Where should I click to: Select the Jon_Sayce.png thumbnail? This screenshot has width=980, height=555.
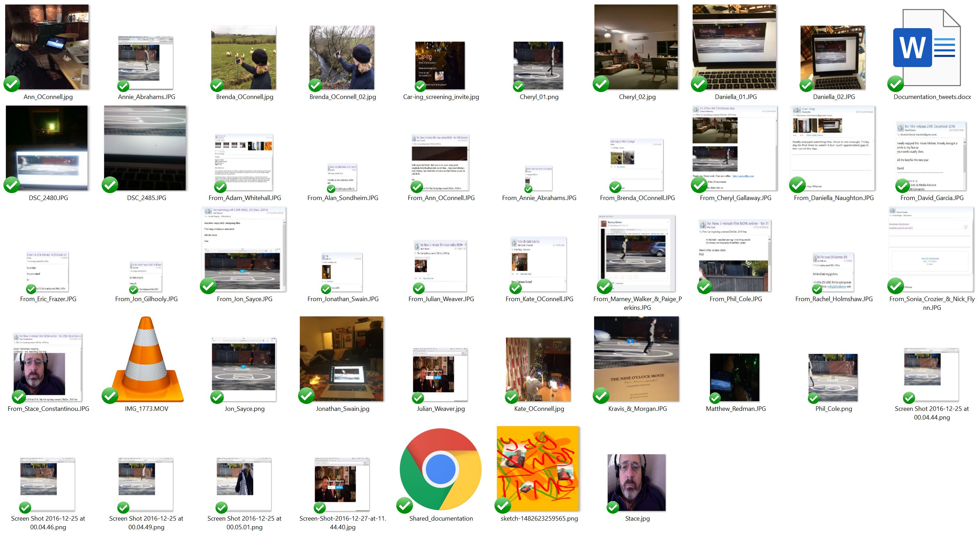click(x=244, y=370)
